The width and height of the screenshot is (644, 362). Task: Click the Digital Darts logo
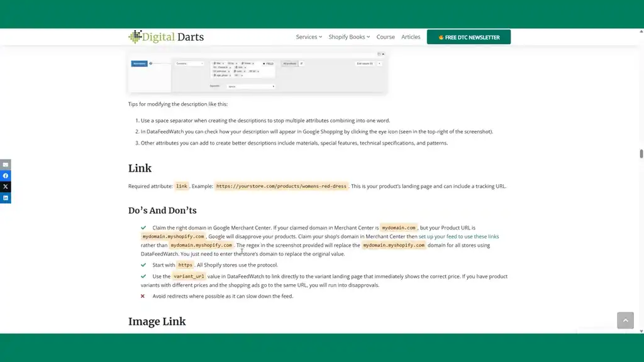[x=166, y=37]
